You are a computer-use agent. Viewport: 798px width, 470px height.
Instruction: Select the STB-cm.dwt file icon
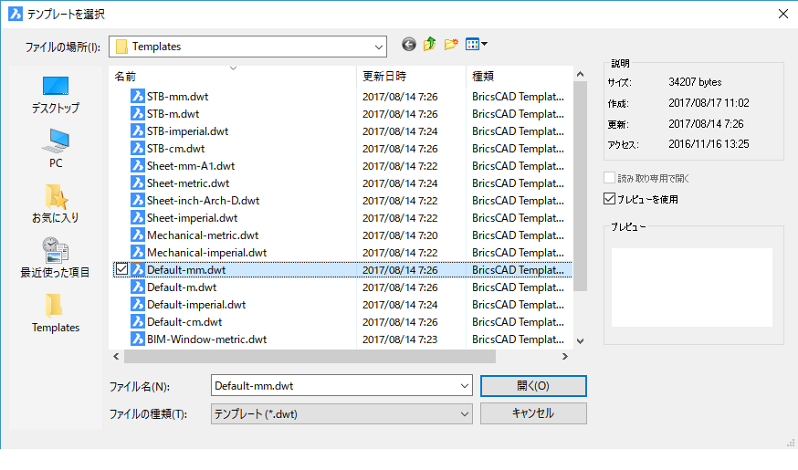click(137, 148)
